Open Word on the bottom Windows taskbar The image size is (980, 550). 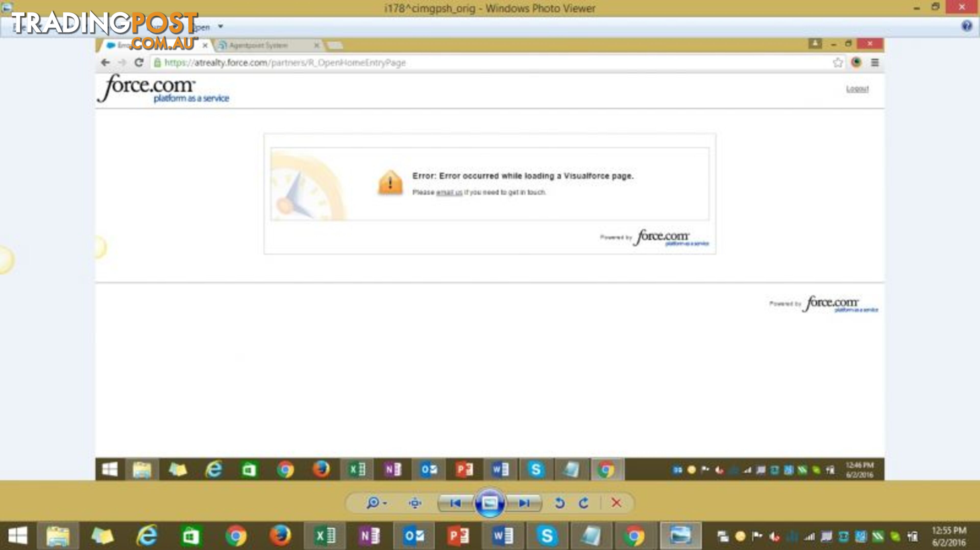pos(503,535)
